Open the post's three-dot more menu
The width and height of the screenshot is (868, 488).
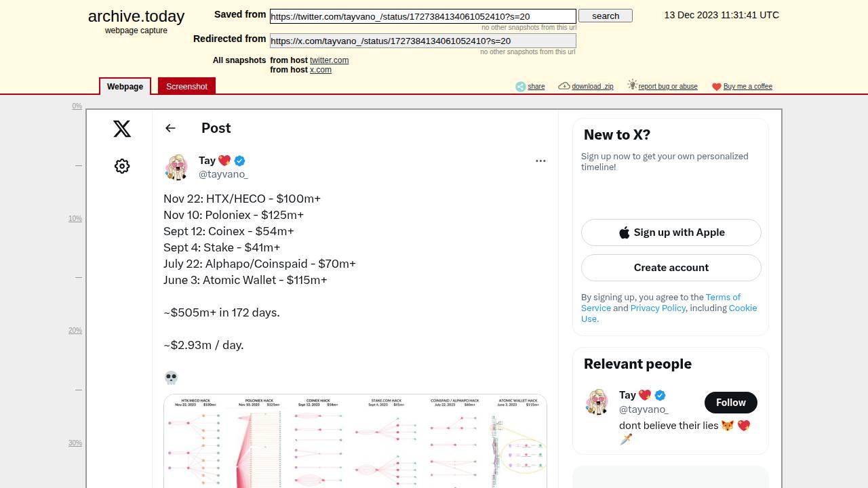540,161
